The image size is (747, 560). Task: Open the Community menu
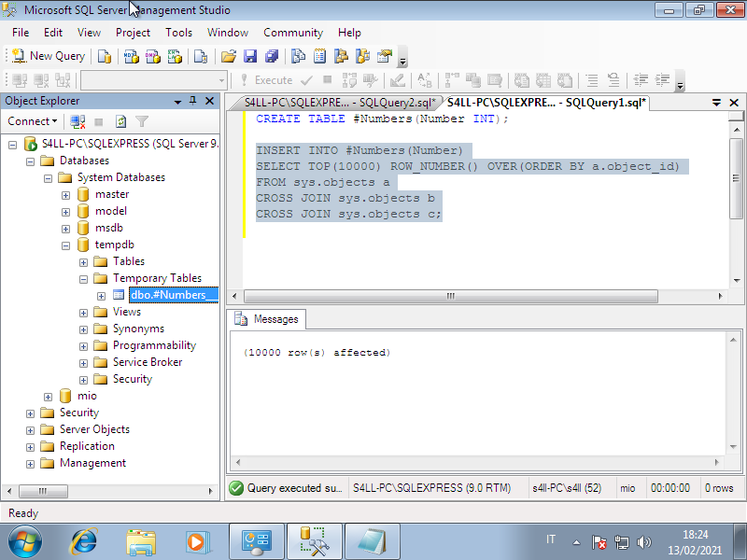(293, 33)
